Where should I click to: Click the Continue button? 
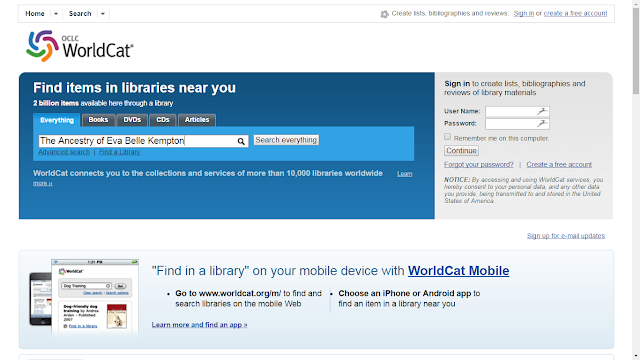coord(461,151)
